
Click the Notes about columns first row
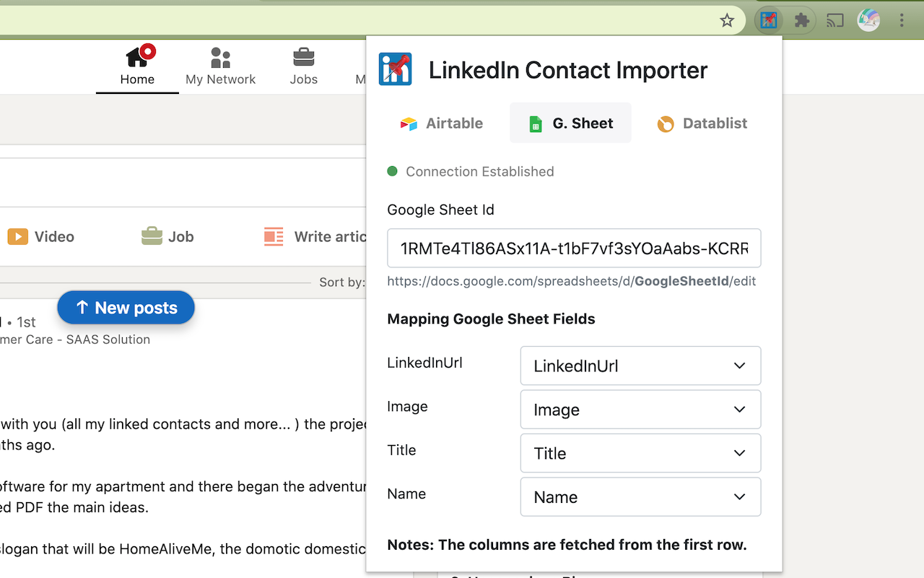click(567, 545)
